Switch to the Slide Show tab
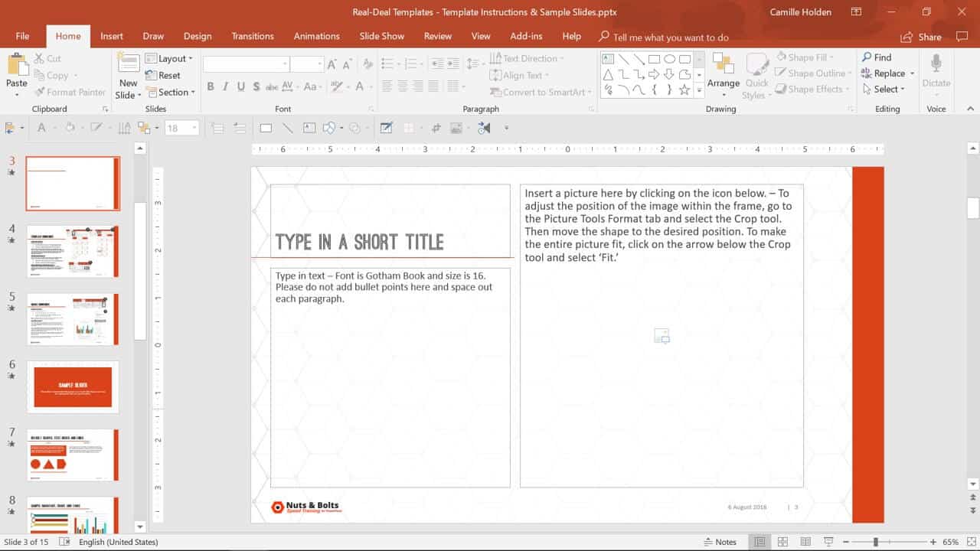 click(382, 36)
